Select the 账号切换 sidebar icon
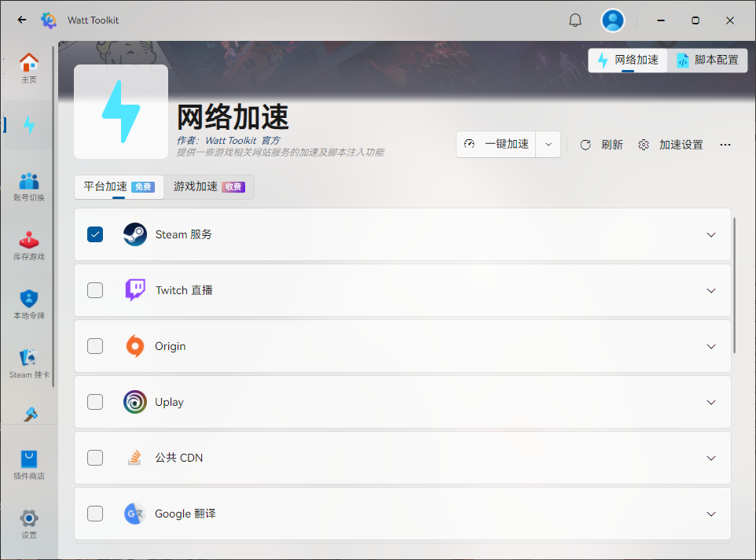The image size is (756, 560). pos(28,182)
